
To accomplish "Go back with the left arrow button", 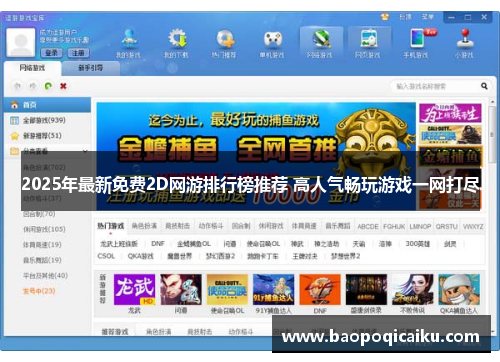I will pyautogui.click(x=17, y=86).
